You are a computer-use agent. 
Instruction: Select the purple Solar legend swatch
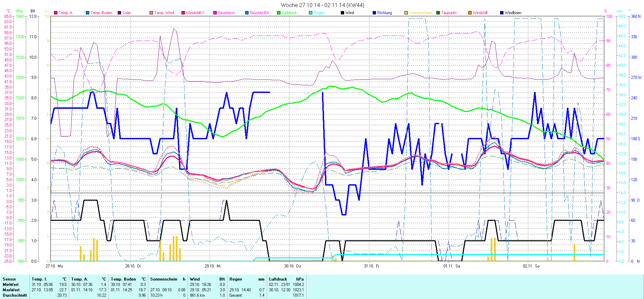[119, 13]
